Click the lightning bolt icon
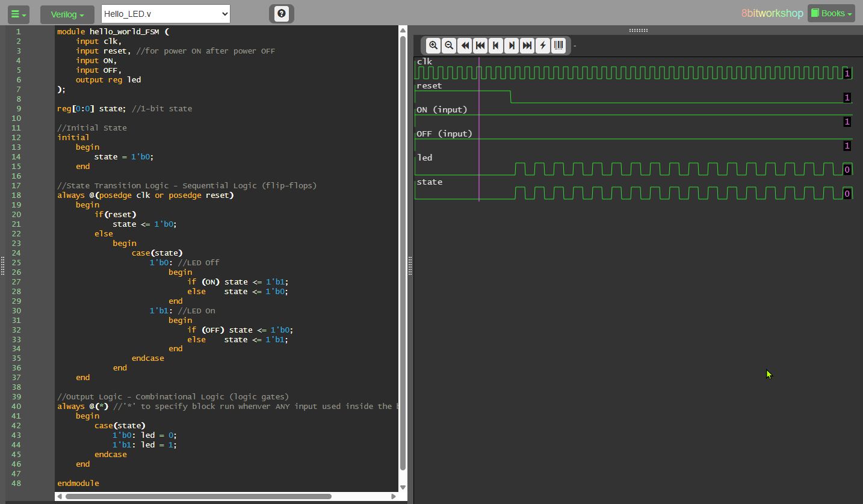Viewport: 863px width, 504px height. point(543,46)
